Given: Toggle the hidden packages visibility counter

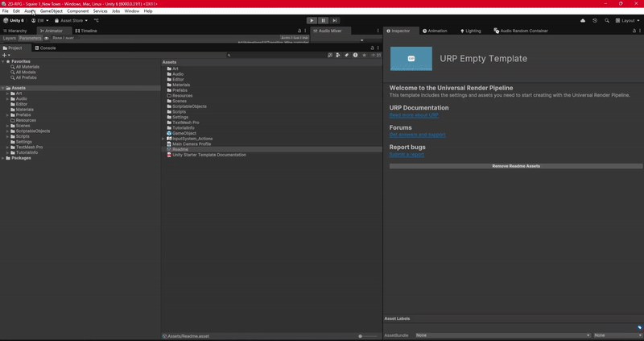Looking at the screenshot, I should [x=376, y=55].
